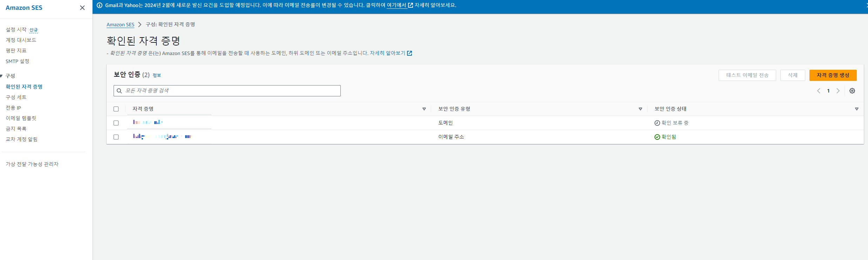Click the 정보 link beside 보안 인증
This screenshot has width=868, height=260.
[x=157, y=75]
